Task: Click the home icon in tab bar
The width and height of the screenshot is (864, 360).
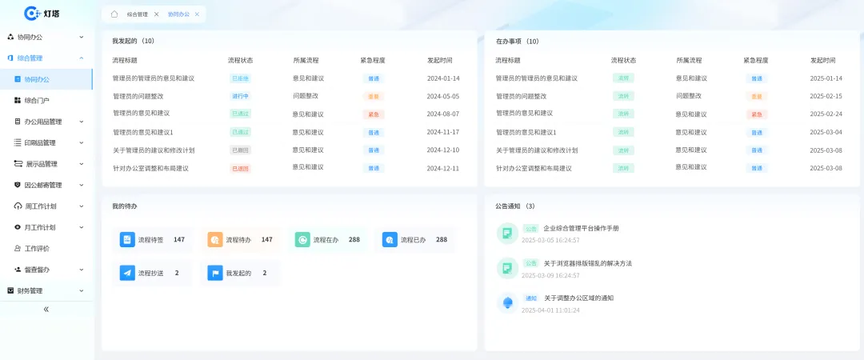Action: tap(114, 14)
